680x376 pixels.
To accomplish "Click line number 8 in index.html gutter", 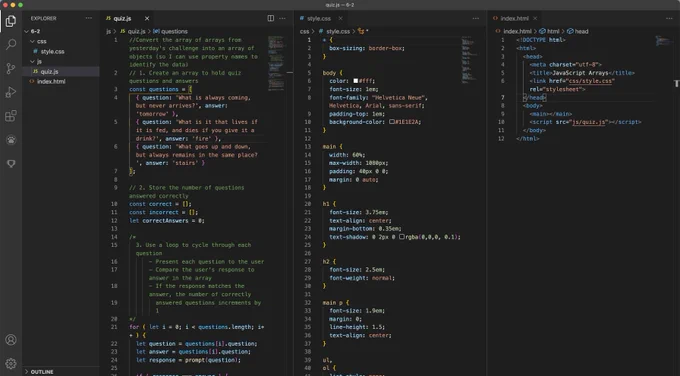I will pyautogui.click(x=503, y=105).
